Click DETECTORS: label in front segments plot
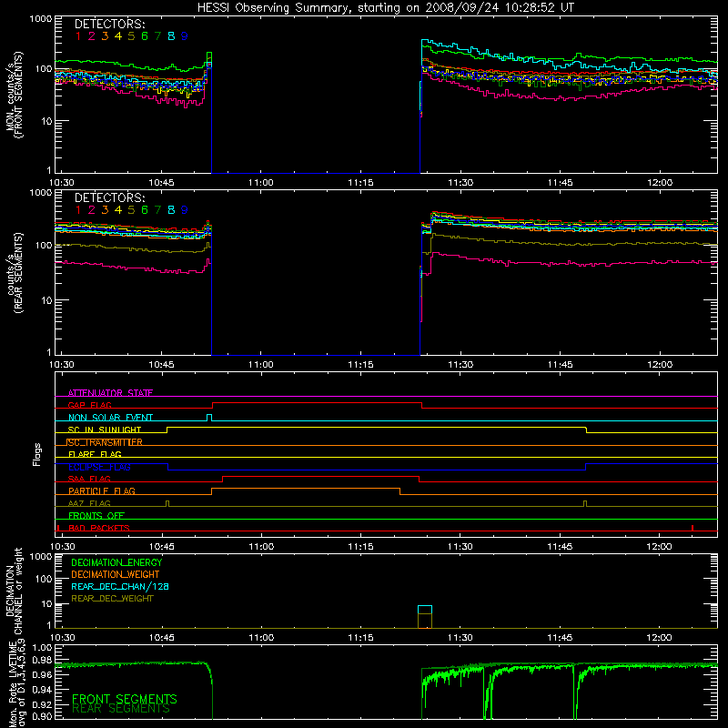Viewport: 728px width, 728px height. [110, 24]
